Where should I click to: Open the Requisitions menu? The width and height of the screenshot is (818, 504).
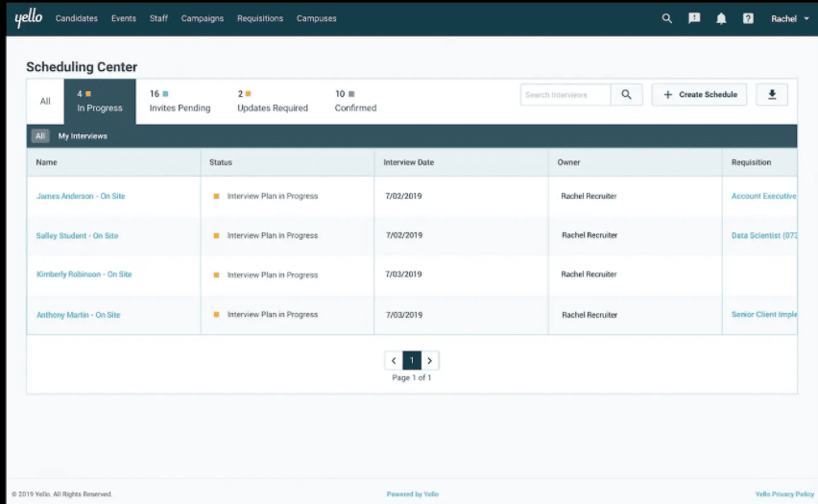pyautogui.click(x=260, y=18)
